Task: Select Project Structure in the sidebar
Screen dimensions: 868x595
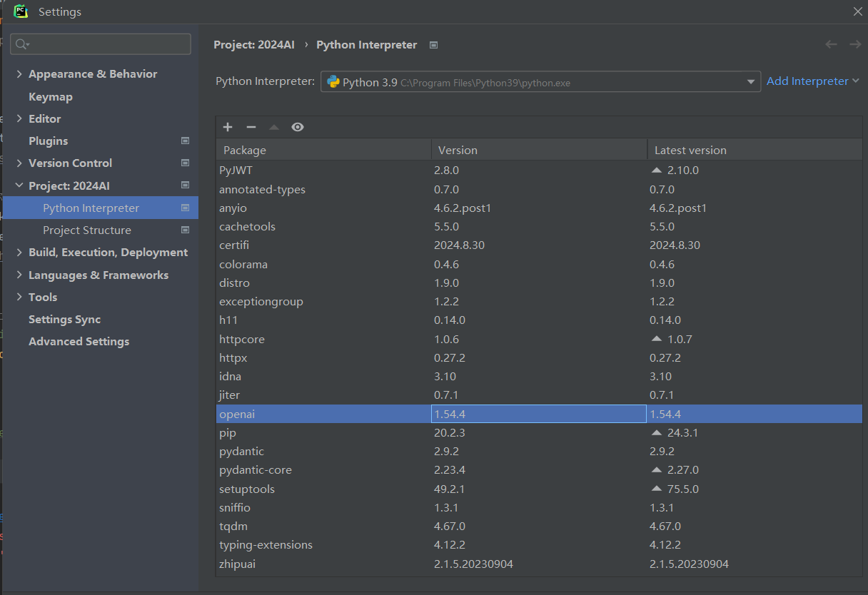Action: (86, 230)
